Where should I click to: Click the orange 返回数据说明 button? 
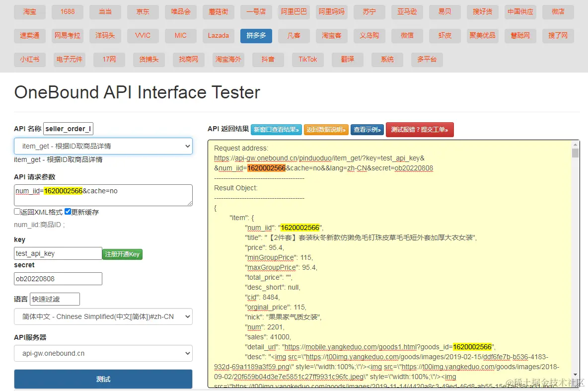[x=326, y=130]
